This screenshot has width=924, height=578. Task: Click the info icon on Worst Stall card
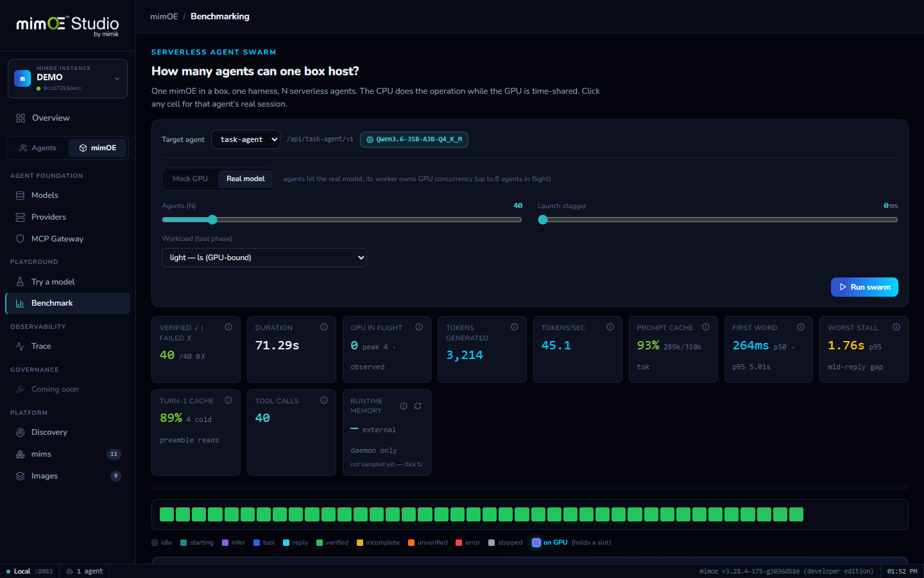point(896,327)
